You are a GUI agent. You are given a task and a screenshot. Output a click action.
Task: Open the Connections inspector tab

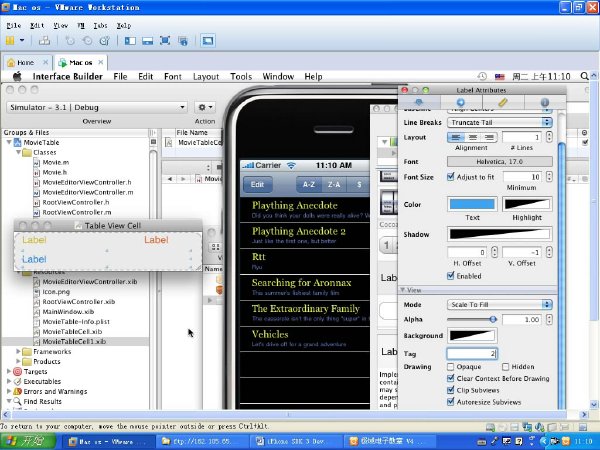pos(461,102)
